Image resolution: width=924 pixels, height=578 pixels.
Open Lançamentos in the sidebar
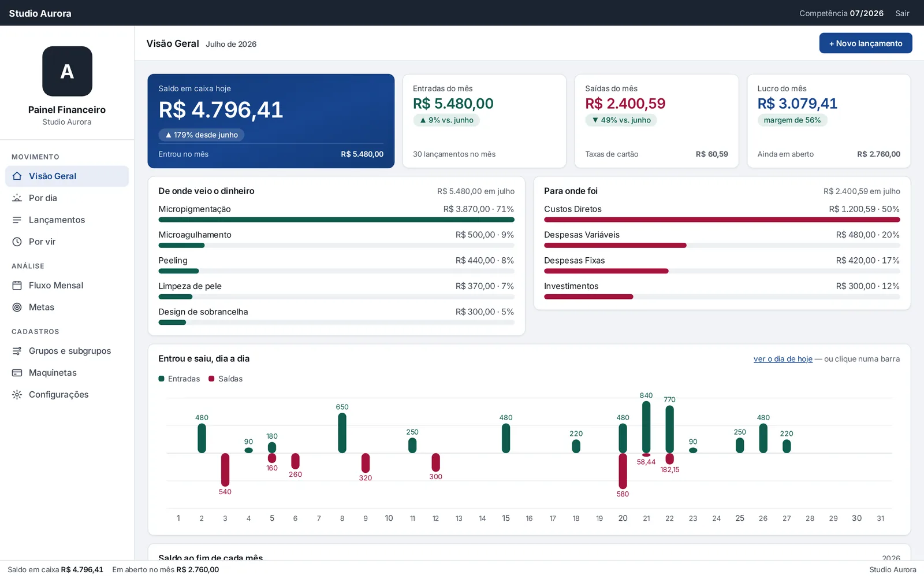pyautogui.click(x=67, y=220)
